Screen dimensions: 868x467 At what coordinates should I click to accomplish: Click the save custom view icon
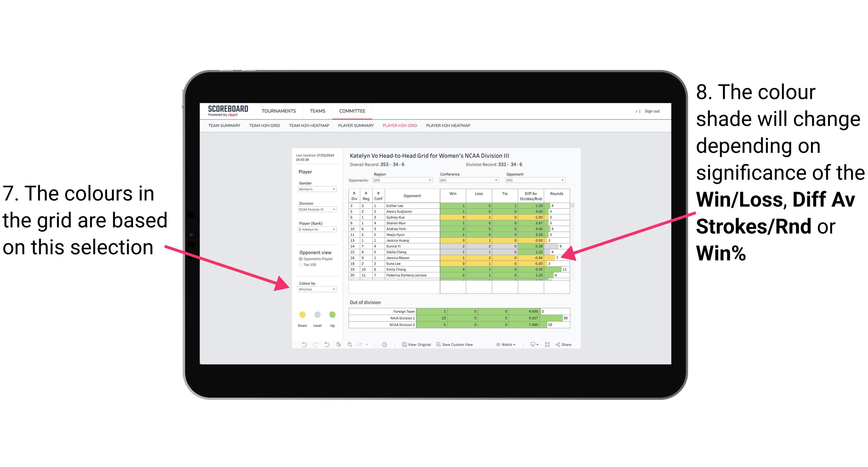coord(439,345)
